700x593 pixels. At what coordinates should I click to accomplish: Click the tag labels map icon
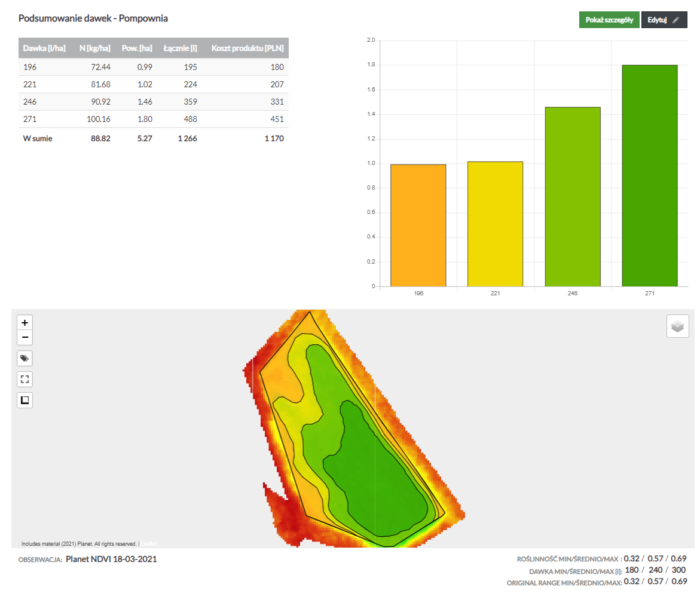pyautogui.click(x=25, y=359)
